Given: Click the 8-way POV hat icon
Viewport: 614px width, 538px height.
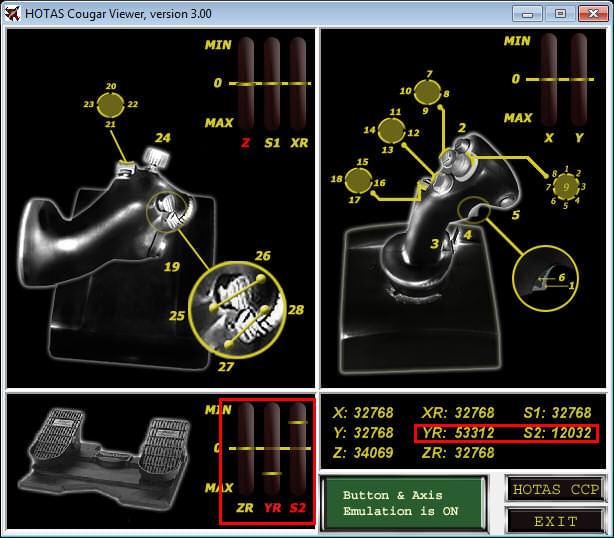Looking at the screenshot, I should [566, 186].
